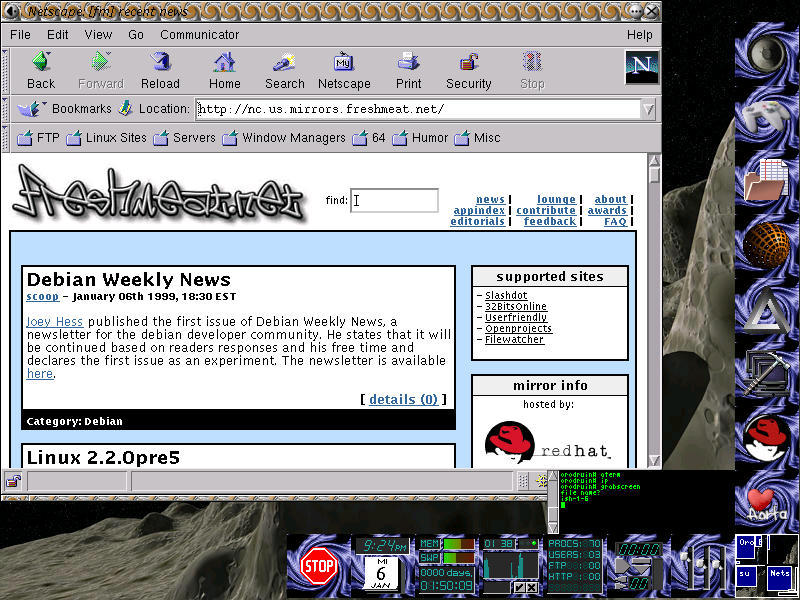Click the Netscape N logo throbber

(641, 67)
